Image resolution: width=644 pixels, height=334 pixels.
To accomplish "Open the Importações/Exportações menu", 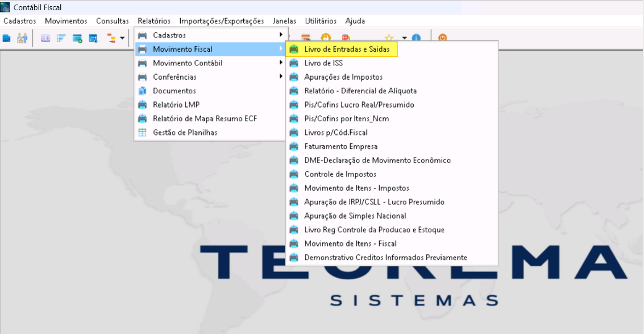I will pos(222,21).
